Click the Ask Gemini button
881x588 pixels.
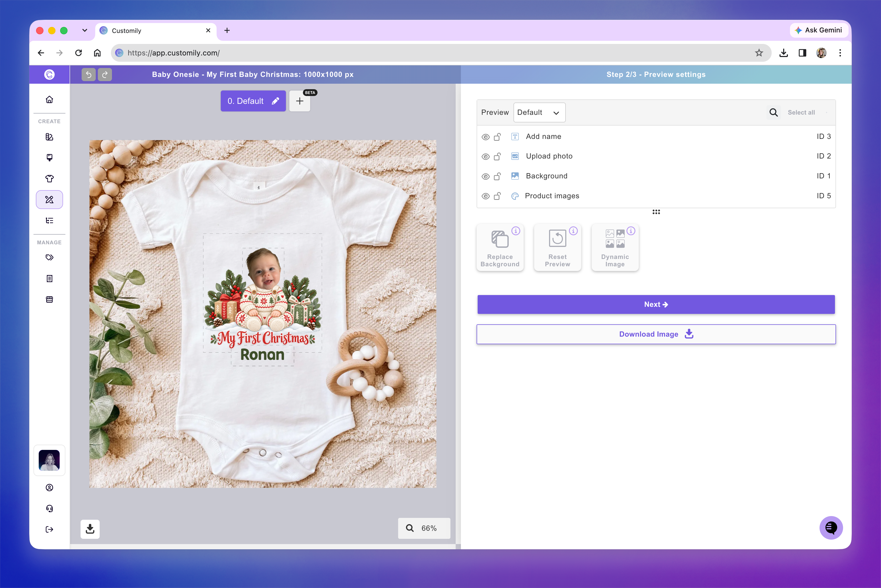(819, 30)
